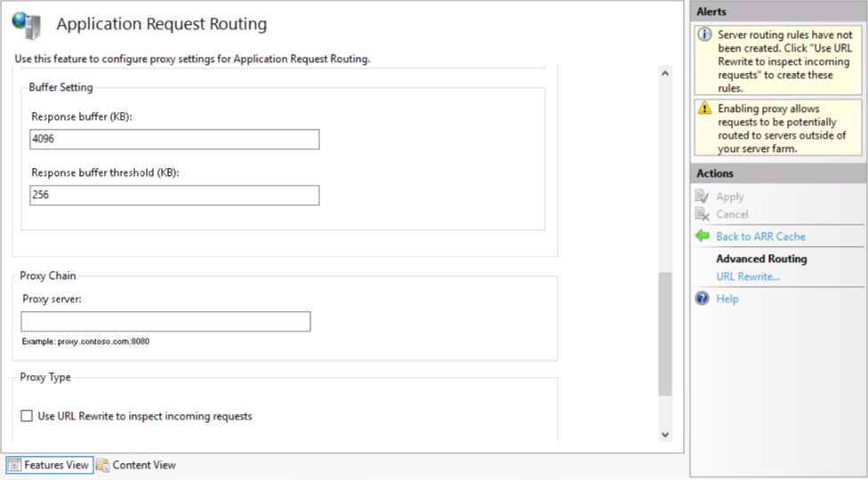
Task: Click the Features View tab icon
Action: click(x=15, y=465)
